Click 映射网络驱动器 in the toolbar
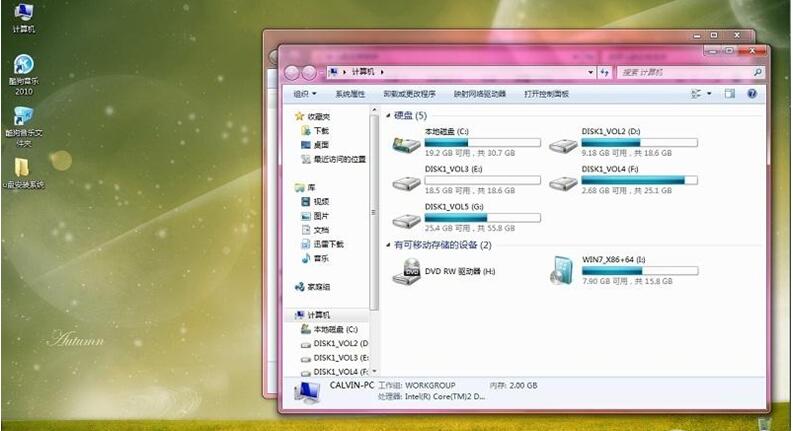 point(480,94)
